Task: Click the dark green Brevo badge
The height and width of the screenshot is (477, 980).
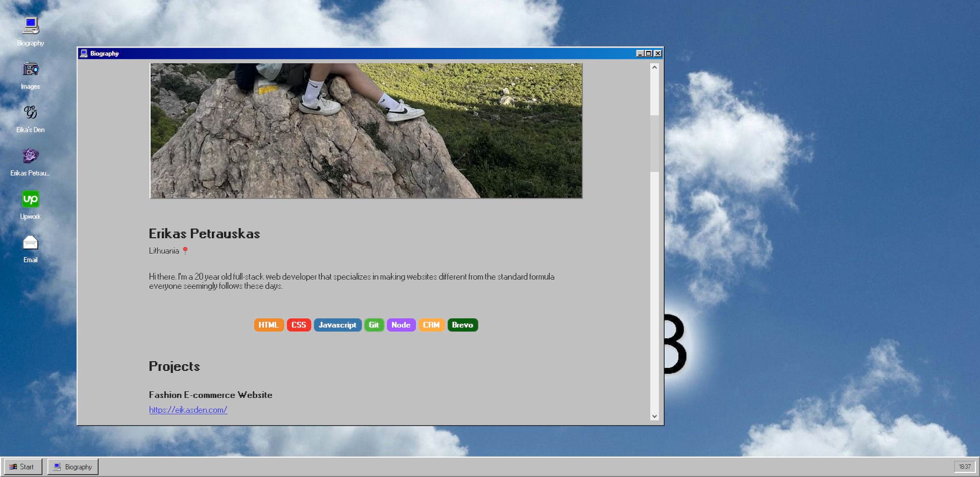Action: click(x=462, y=325)
